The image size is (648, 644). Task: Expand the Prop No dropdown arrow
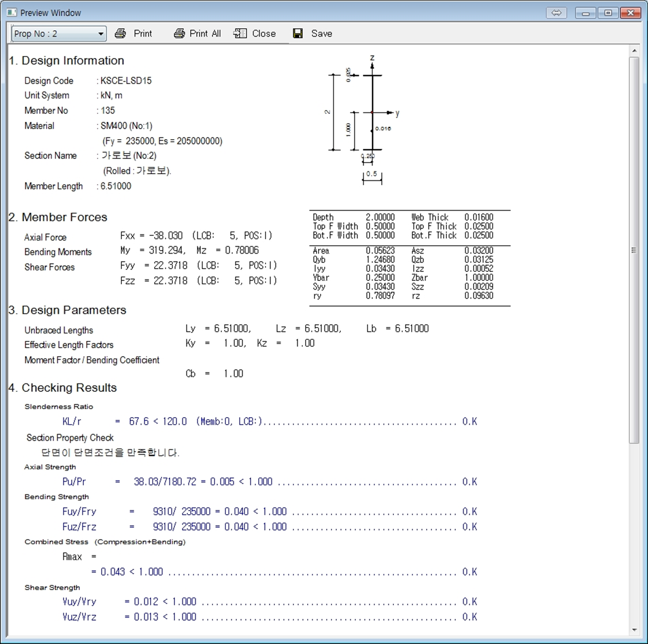(x=101, y=34)
